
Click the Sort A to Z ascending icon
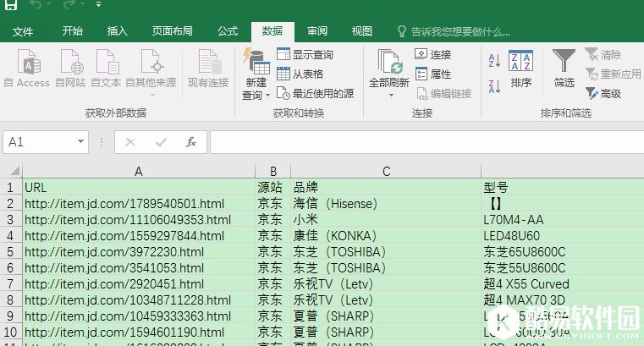tap(495, 60)
